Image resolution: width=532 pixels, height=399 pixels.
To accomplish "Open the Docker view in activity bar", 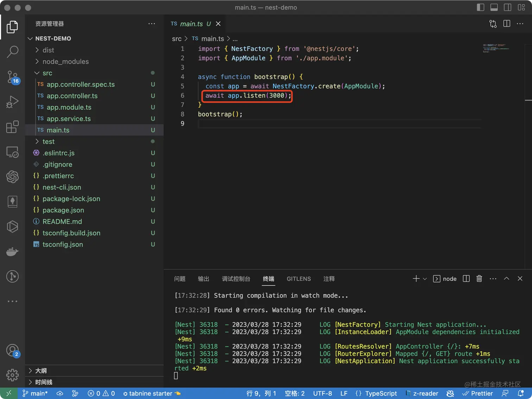I will coord(12,252).
